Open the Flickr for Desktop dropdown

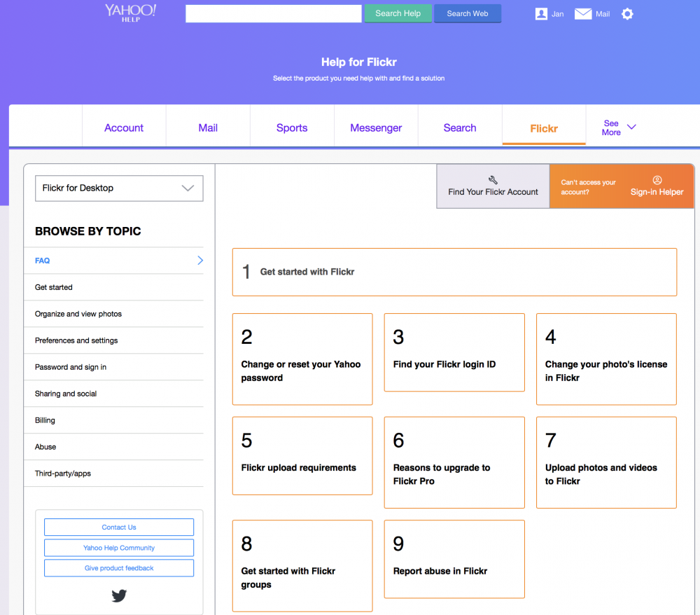tap(119, 188)
